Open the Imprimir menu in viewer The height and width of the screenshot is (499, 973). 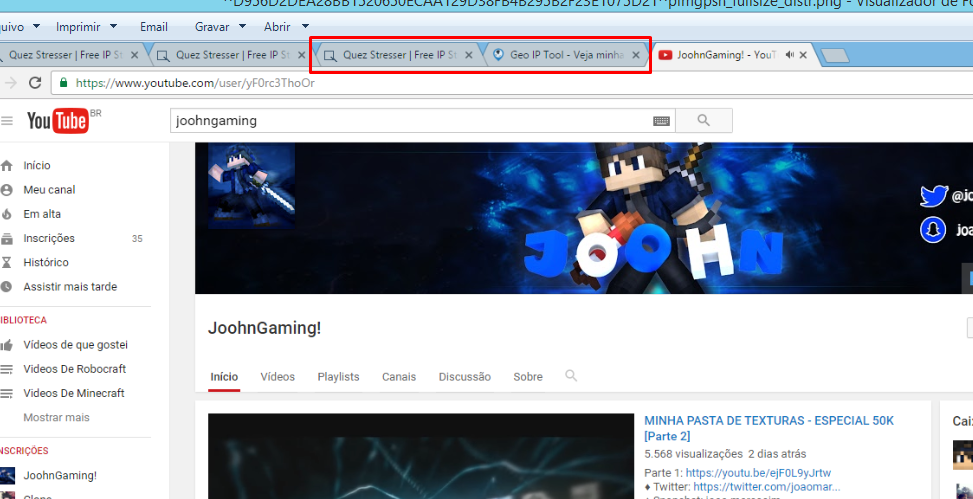tap(78, 27)
